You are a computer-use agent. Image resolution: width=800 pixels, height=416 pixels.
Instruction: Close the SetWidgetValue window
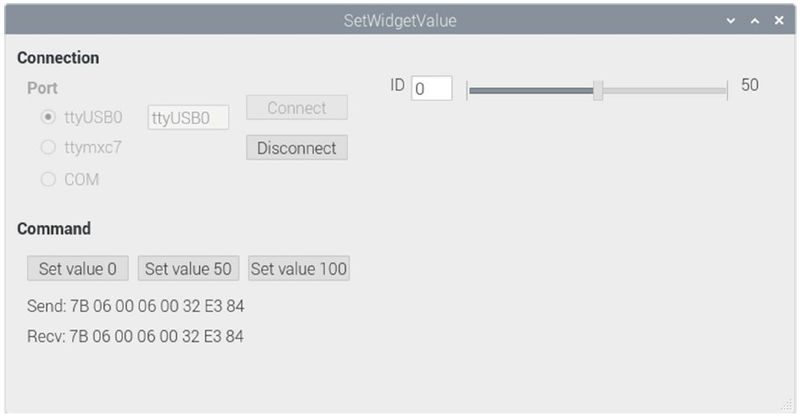779,20
